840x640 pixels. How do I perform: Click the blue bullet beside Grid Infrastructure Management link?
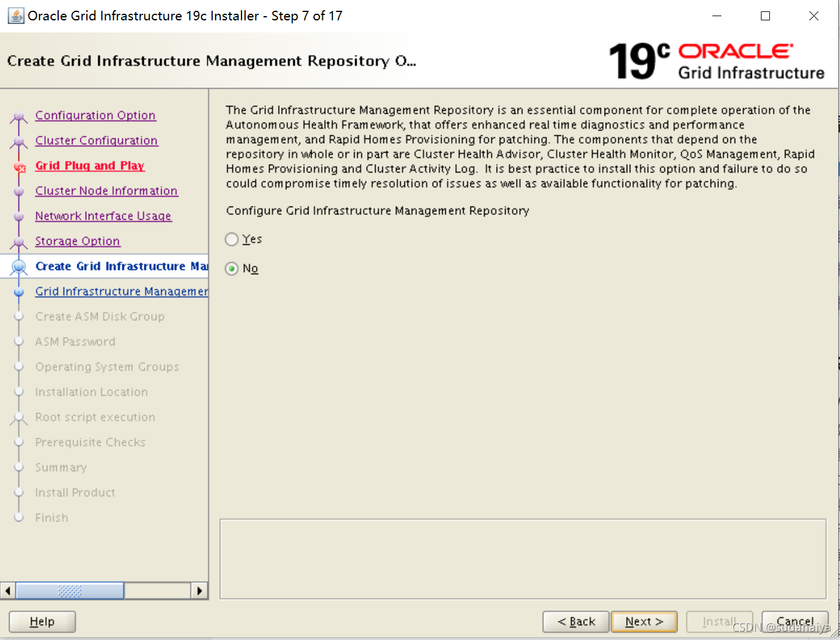(x=19, y=292)
